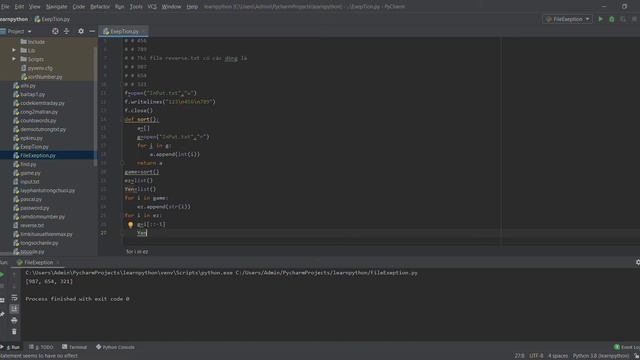Select ramdomnumber.py file
The image size is (640, 360).
coord(39,217)
